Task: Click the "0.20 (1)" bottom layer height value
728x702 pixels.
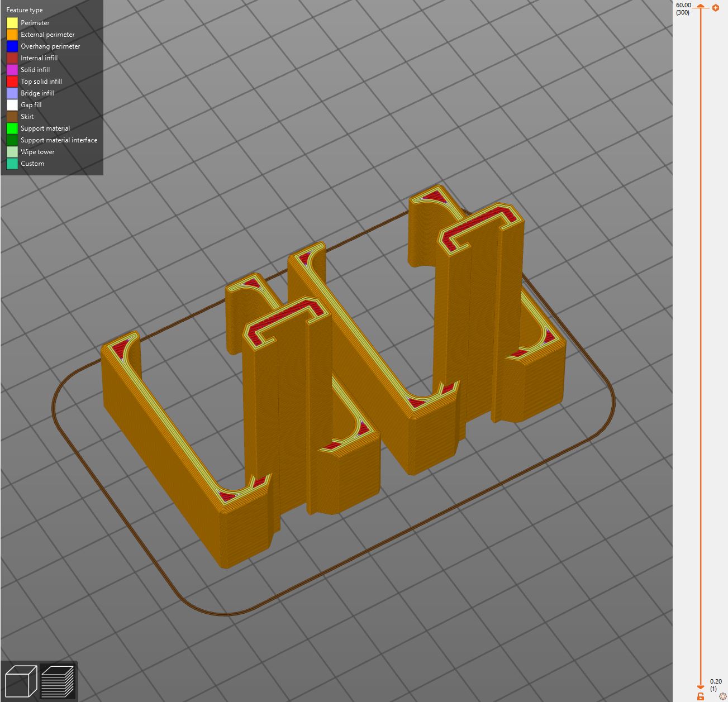Action: [716, 685]
